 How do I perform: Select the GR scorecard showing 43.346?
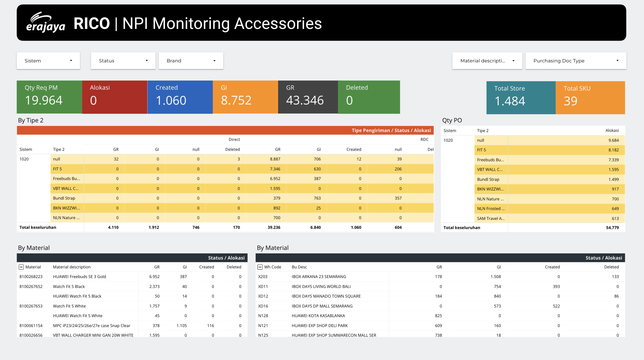coord(308,97)
